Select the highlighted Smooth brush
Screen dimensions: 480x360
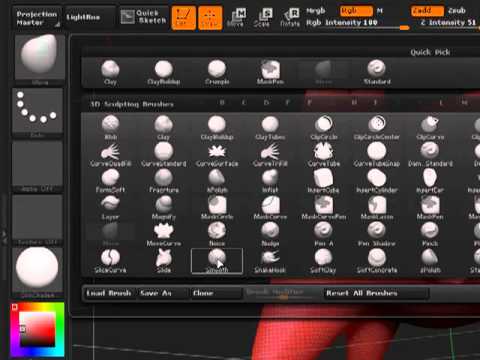[217, 261]
